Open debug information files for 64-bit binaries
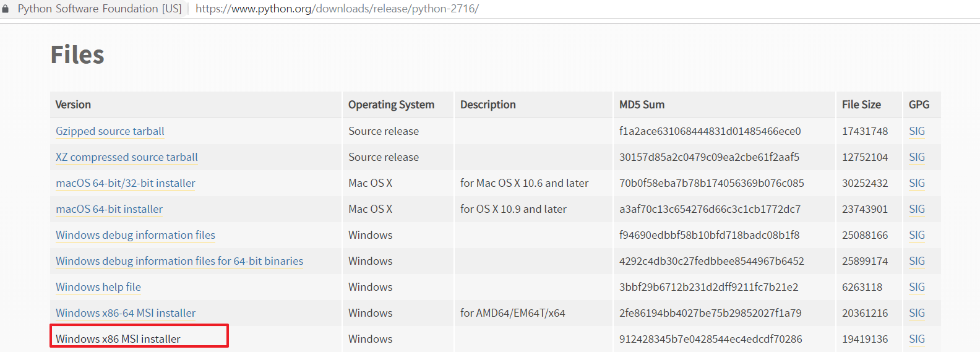This screenshot has width=980, height=352. coord(179,261)
